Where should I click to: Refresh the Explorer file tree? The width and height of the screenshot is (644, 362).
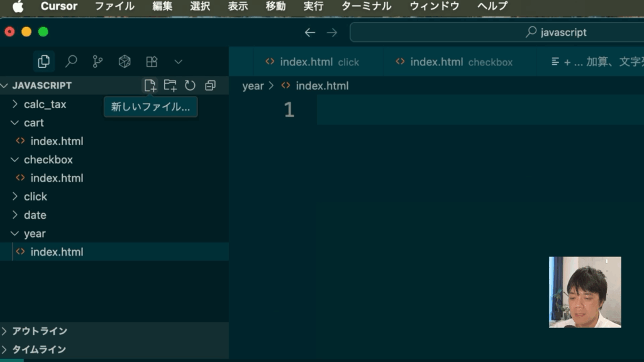[x=190, y=85]
